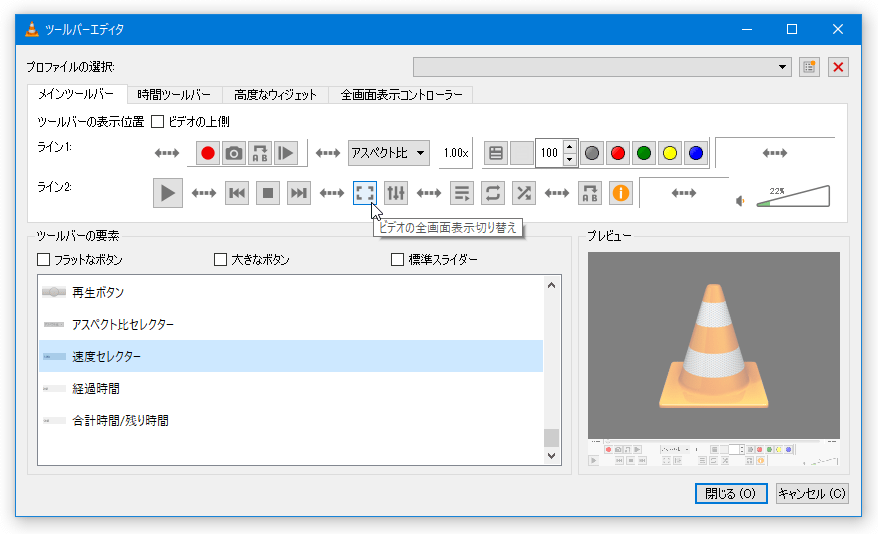
Task: Click the spacer arrow after play button
Action: click(204, 193)
